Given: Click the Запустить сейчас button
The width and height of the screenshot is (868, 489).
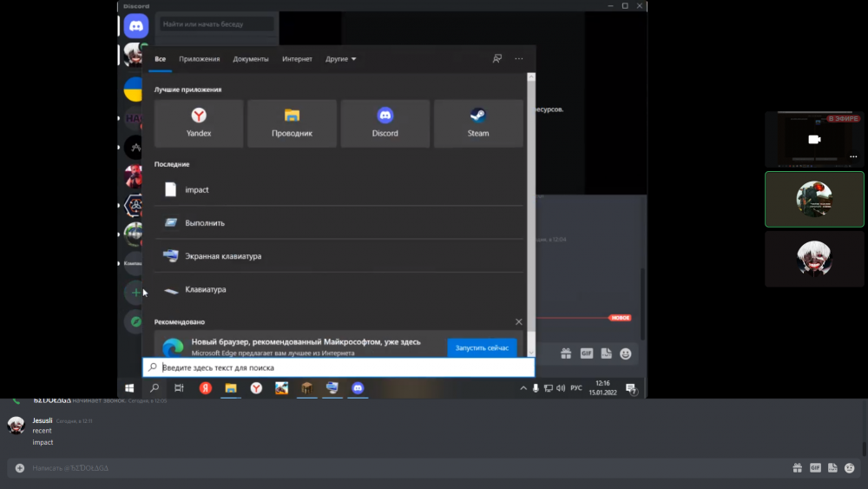Looking at the screenshot, I should [482, 347].
